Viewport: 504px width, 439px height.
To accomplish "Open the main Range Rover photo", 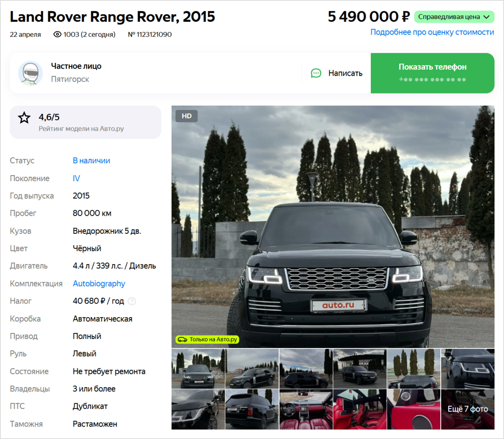I will 333,227.
